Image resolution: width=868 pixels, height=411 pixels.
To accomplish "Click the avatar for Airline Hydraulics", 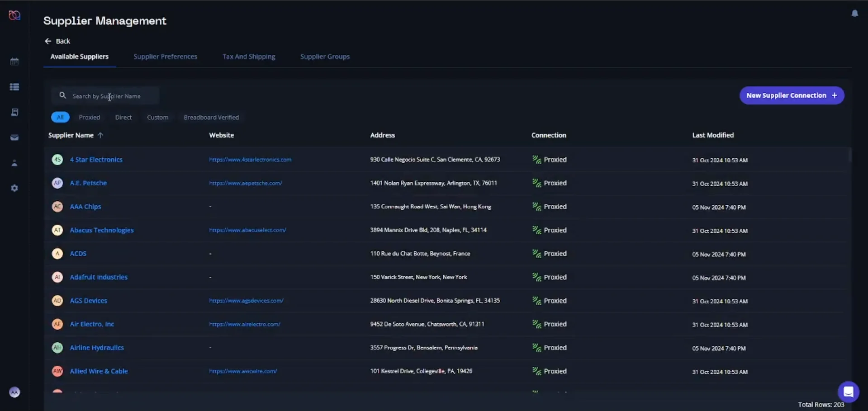I will (57, 348).
